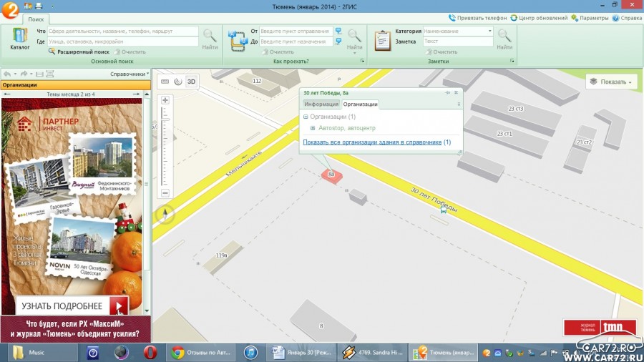Open Opera browser from taskbar
644x362 pixels.
coord(150,353)
